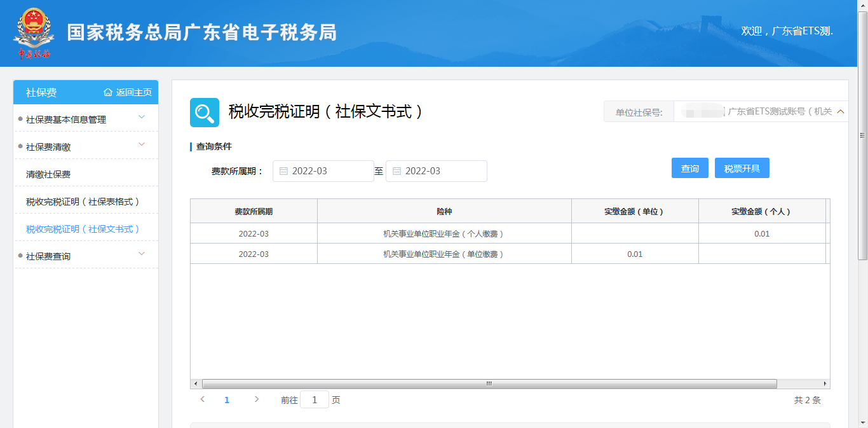Click the 税票开具 button
The image size is (868, 428).
742,169
